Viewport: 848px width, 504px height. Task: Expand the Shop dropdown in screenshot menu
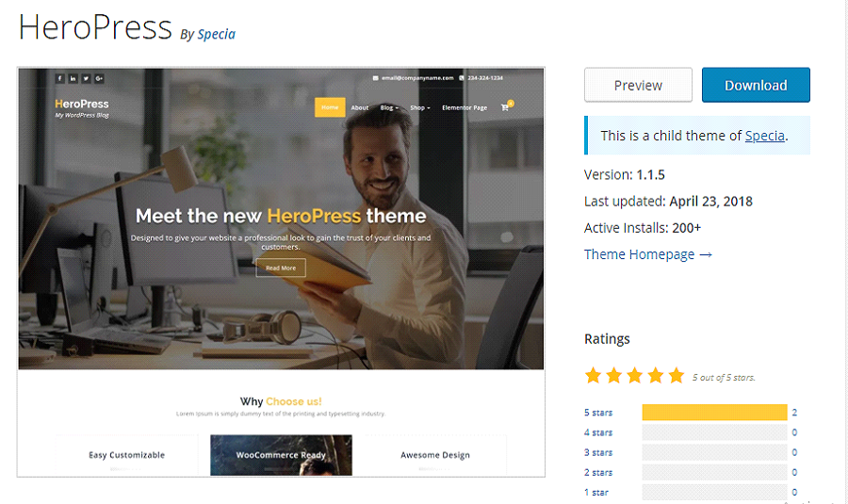click(x=420, y=107)
